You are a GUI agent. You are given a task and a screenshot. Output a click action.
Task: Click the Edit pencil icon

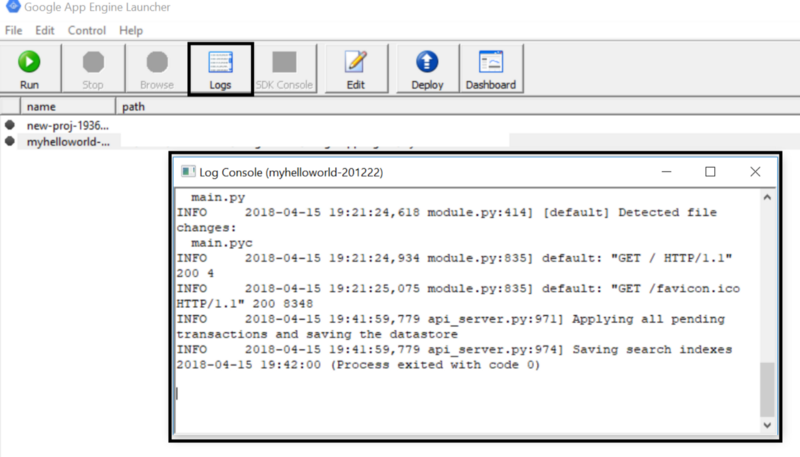coord(356,62)
